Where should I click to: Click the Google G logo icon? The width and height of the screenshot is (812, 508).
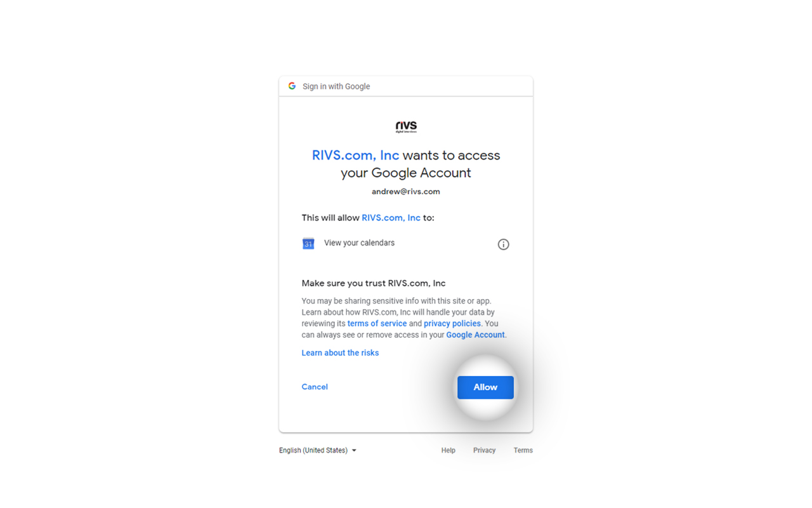point(292,86)
